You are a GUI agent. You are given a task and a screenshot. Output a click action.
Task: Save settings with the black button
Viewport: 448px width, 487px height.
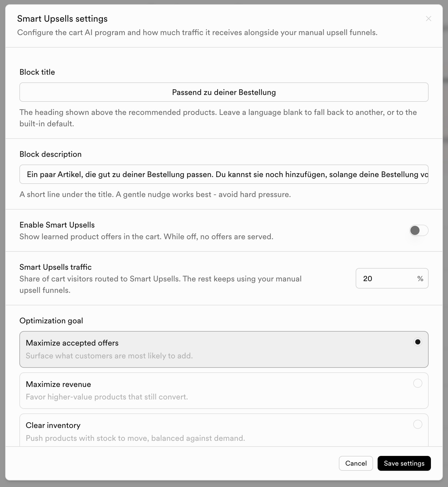[x=404, y=463]
